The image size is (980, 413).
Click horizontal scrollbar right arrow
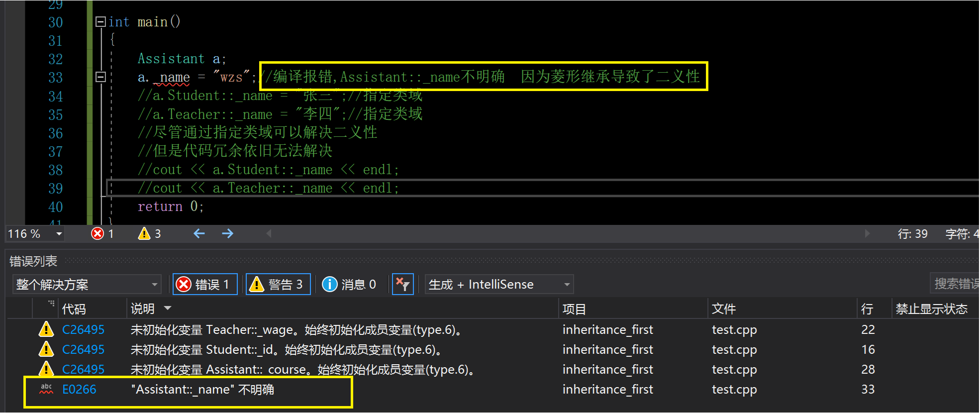(867, 233)
